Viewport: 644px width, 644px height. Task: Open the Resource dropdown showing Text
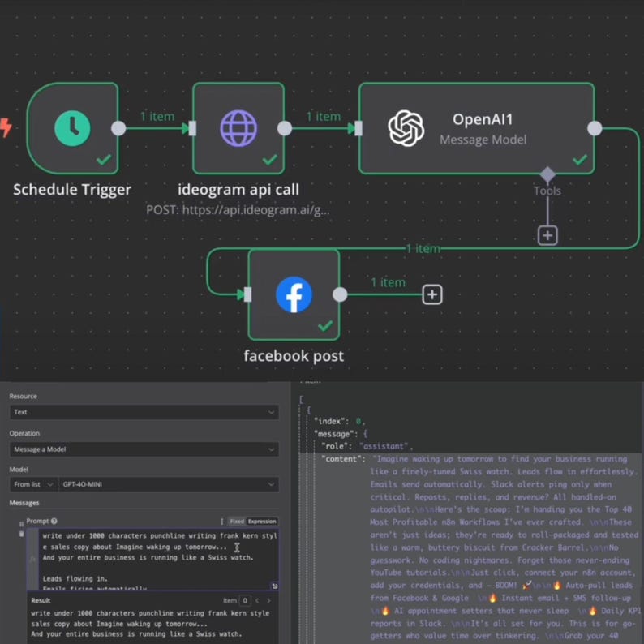pyautogui.click(x=144, y=412)
